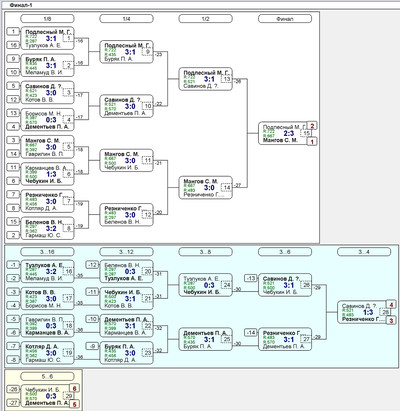Click the 3:1 score Подлесный vs Буряк
The width and height of the screenshot is (400, 411).
pyautogui.click(x=130, y=52)
